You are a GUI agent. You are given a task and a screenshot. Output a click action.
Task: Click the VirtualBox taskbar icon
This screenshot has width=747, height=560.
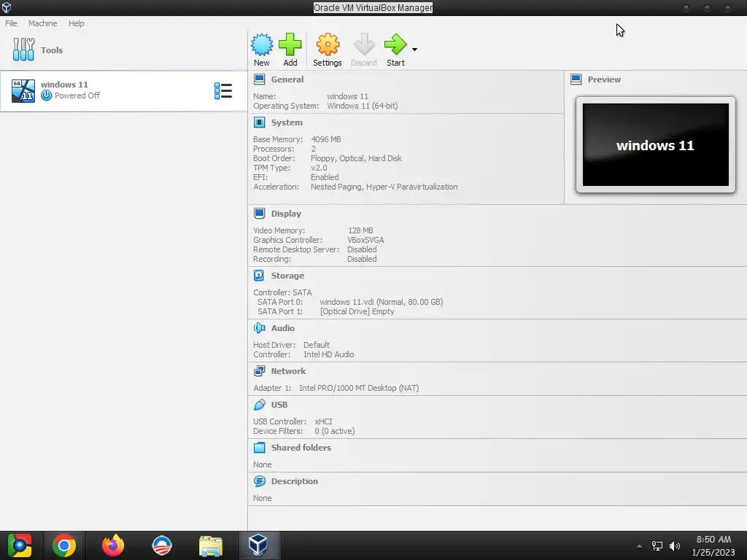coord(258,545)
